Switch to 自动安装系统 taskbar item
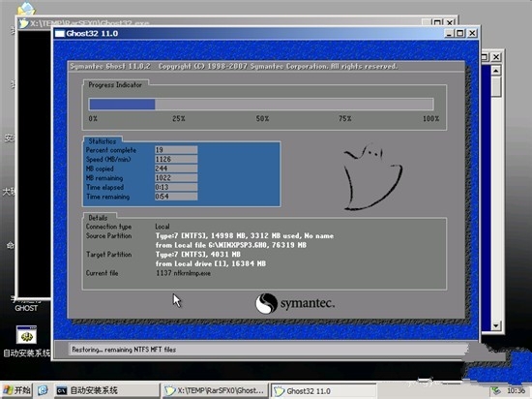 (x=106, y=390)
